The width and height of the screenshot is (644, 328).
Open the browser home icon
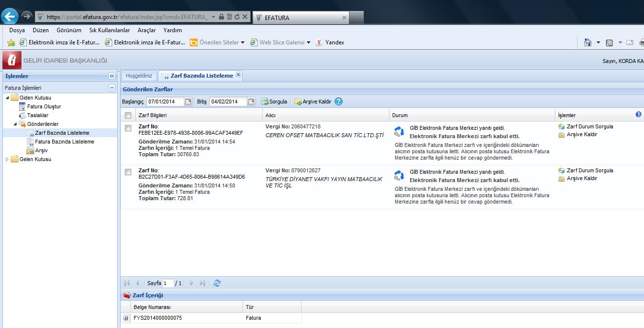588,42
